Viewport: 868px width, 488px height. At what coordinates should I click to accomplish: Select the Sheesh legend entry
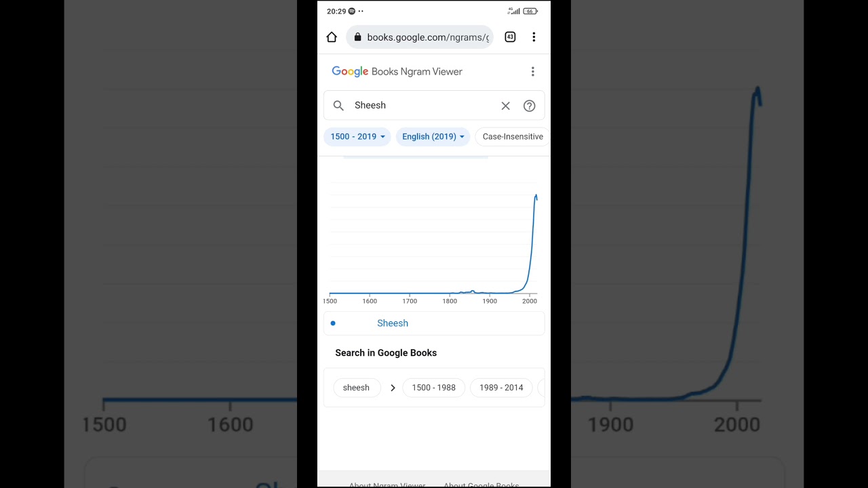(x=393, y=323)
